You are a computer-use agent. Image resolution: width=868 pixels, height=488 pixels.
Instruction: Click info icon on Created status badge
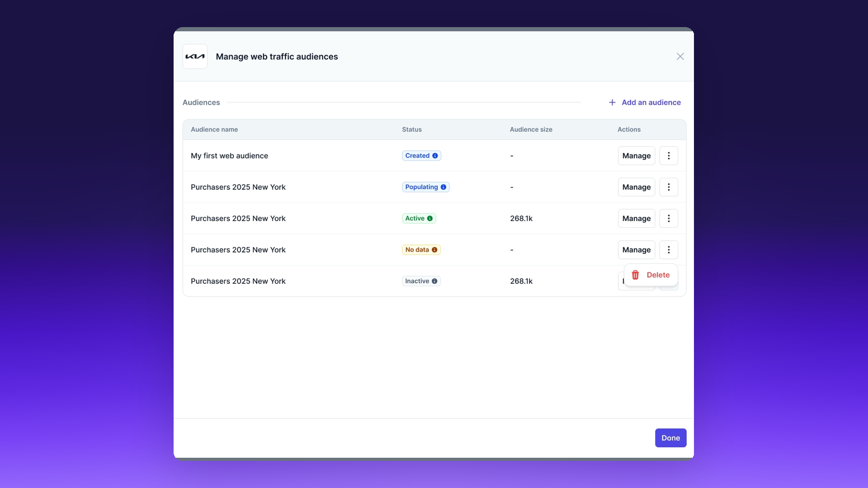click(x=435, y=156)
